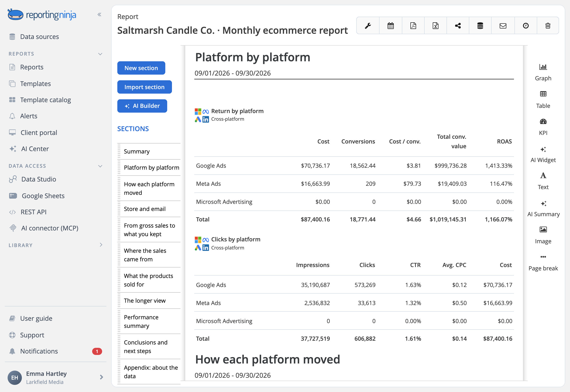Image resolution: width=570 pixels, height=392 pixels.
Task: Open REST API page
Action: [28, 212]
